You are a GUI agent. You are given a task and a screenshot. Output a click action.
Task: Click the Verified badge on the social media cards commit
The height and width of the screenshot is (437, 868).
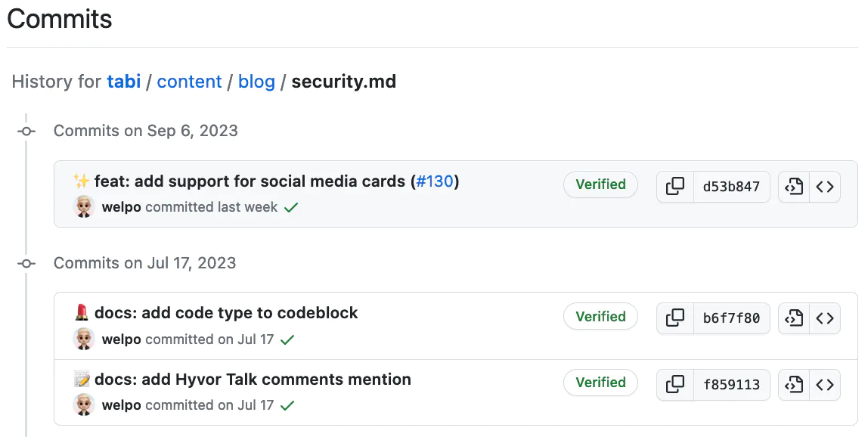coord(600,184)
